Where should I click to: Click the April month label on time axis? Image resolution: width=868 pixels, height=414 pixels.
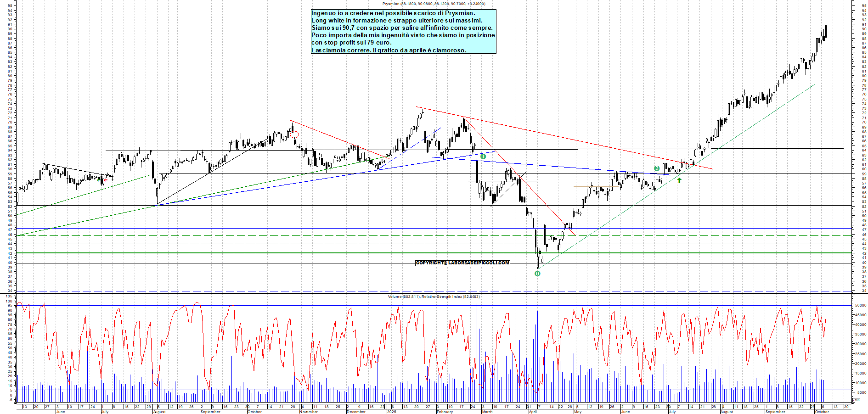[533, 412]
